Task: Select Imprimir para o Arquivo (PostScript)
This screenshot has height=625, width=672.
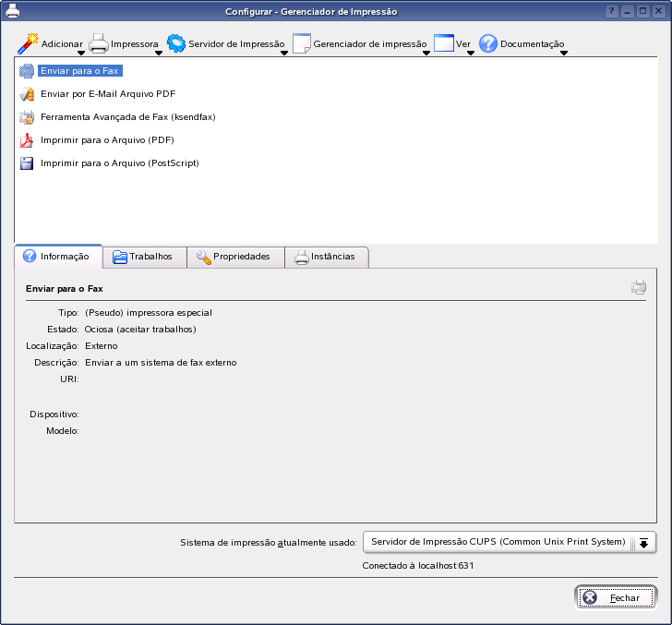Action: [120, 163]
